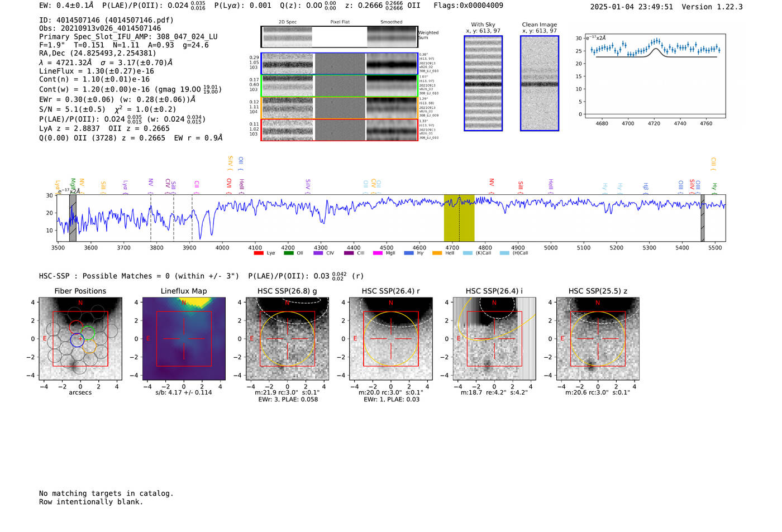Select the red-bordered 2D spectrum row
Screen dimensions: 782x532
pyautogui.click(x=340, y=130)
